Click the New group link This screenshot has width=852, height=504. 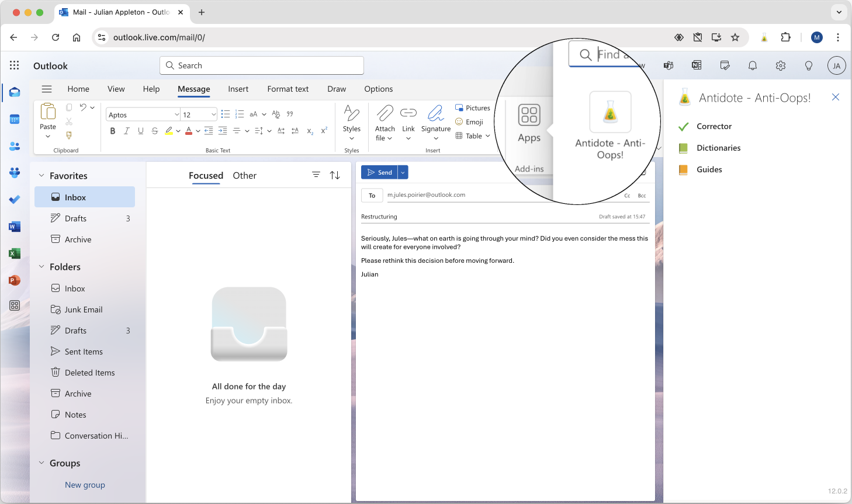click(85, 485)
